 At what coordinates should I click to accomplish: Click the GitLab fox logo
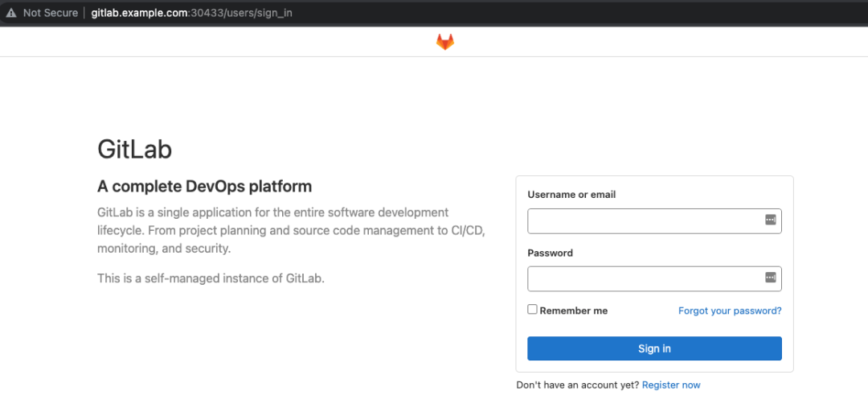[444, 42]
